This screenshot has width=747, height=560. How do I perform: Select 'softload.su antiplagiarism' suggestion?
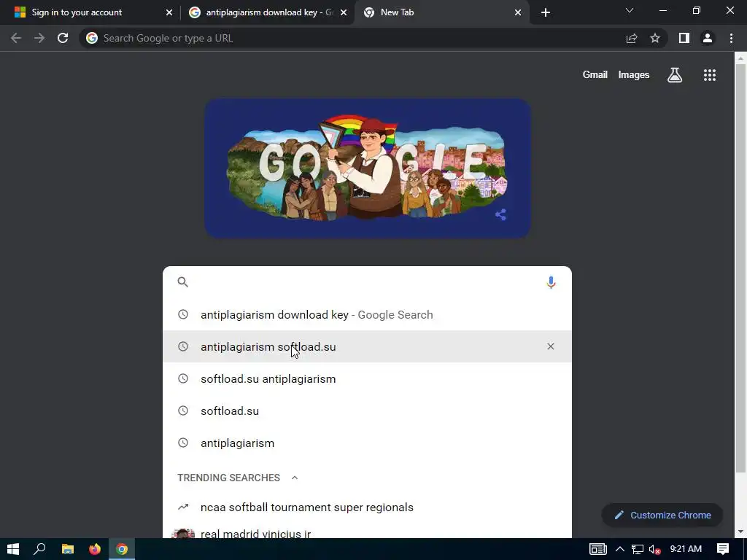pos(368,379)
